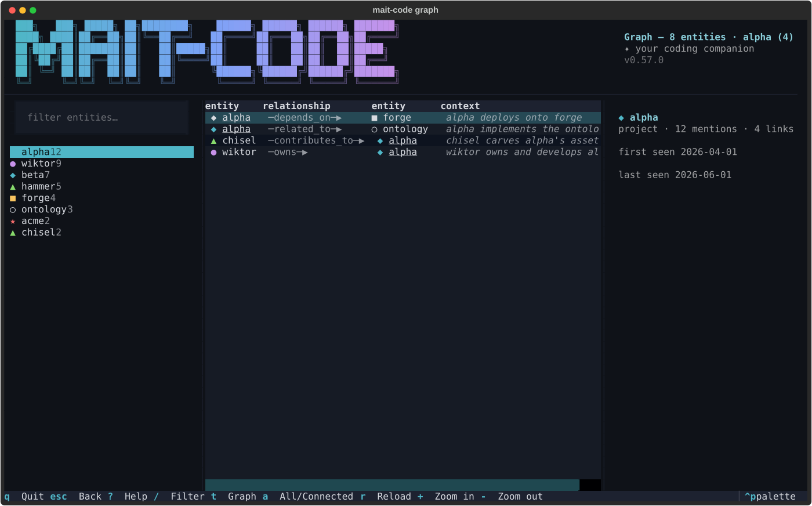Click the depends_on relationship arrow
The image size is (812, 506).
pos(304,118)
